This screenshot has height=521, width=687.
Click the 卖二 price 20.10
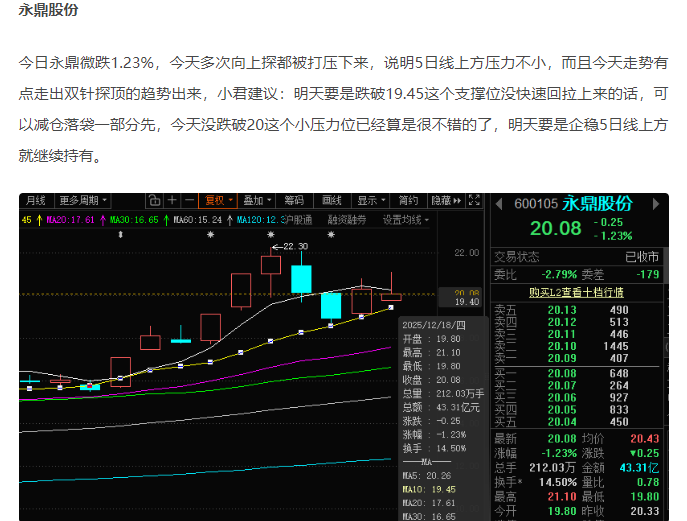click(x=562, y=346)
